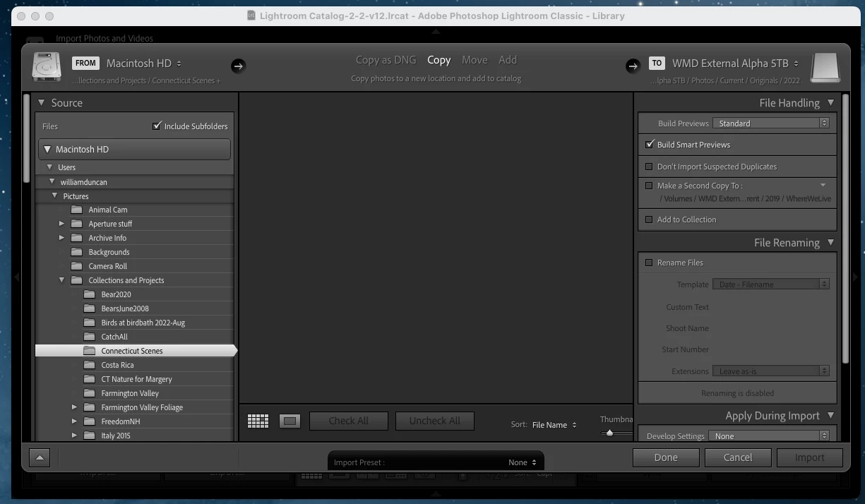Screen dimensions: 865x504
Task: Expand the Aperture stuff folder
Action: pyautogui.click(x=61, y=224)
